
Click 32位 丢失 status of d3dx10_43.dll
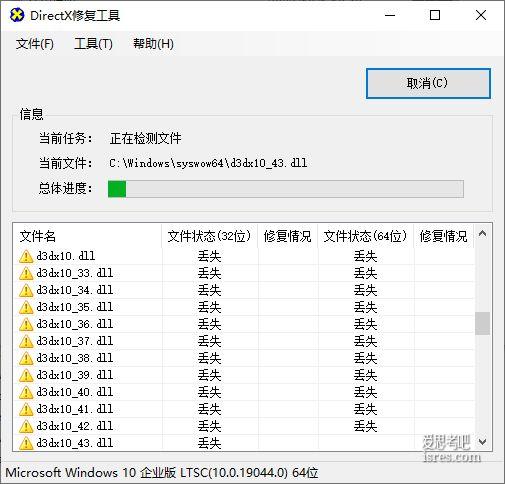[x=209, y=443]
